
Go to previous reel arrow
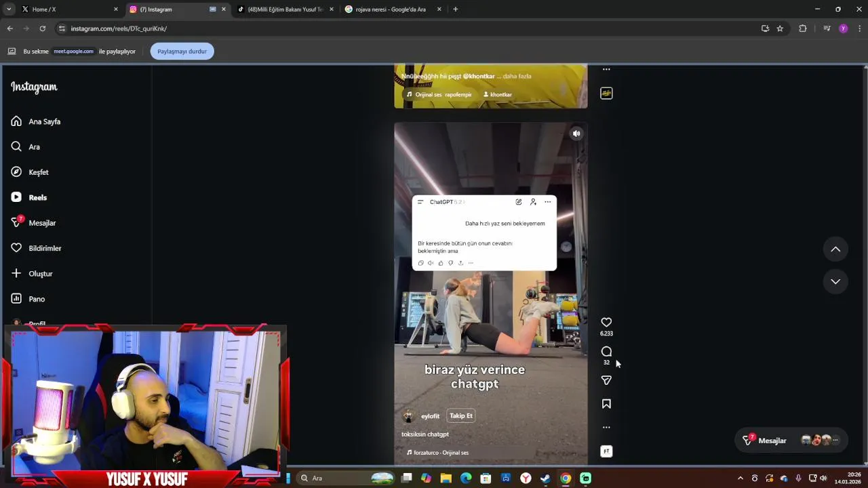[835, 249]
